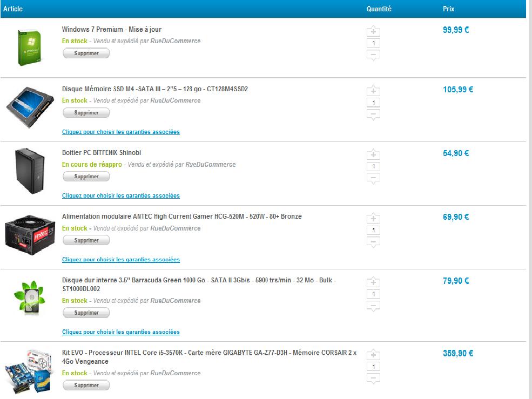Open Windows 7 Premium product thumbnail
This screenshot has width=532, height=399.
click(x=30, y=48)
